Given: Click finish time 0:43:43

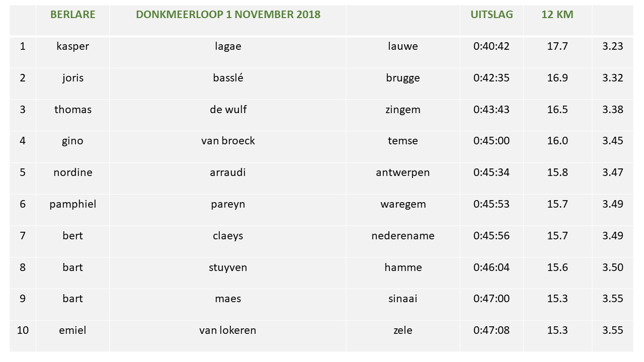Looking at the screenshot, I should point(492,110).
